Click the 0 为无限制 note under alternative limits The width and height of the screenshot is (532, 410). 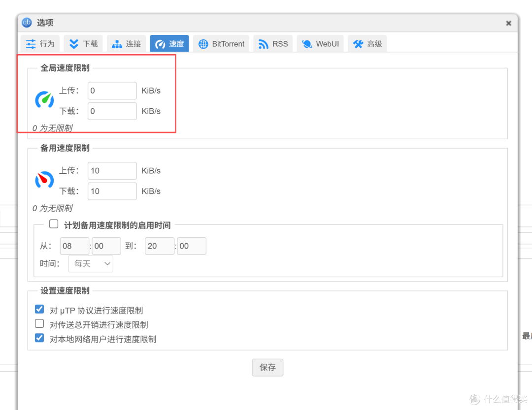coord(53,208)
